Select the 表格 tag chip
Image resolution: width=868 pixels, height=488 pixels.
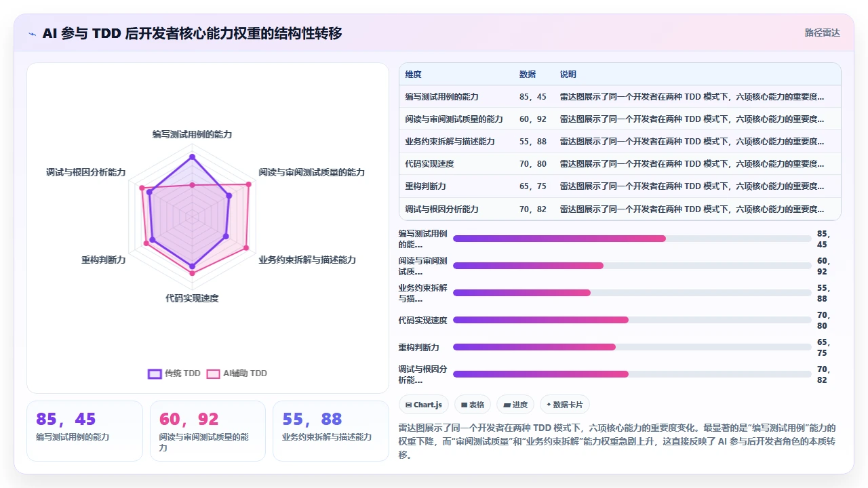473,405
